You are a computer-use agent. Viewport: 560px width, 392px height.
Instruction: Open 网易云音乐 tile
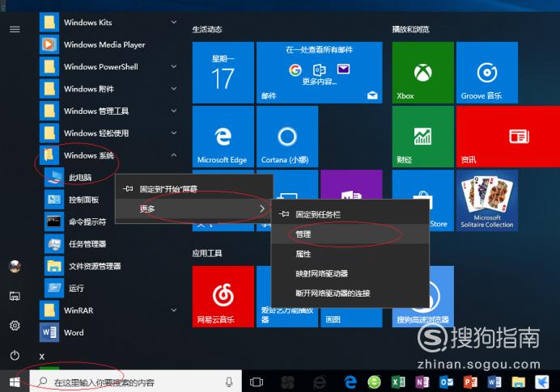click(x=223, y=297)
